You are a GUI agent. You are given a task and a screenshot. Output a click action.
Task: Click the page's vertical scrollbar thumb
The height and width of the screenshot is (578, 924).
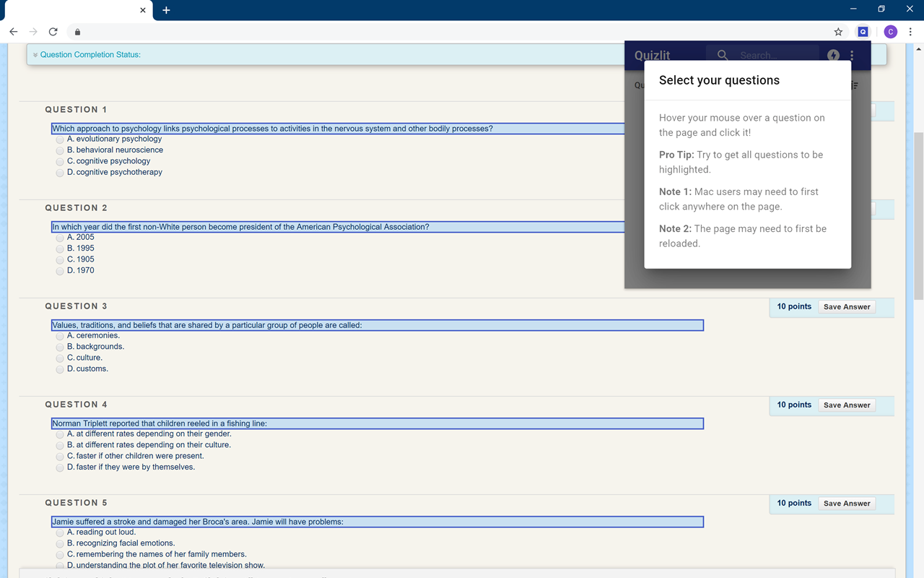coord(918,215)
